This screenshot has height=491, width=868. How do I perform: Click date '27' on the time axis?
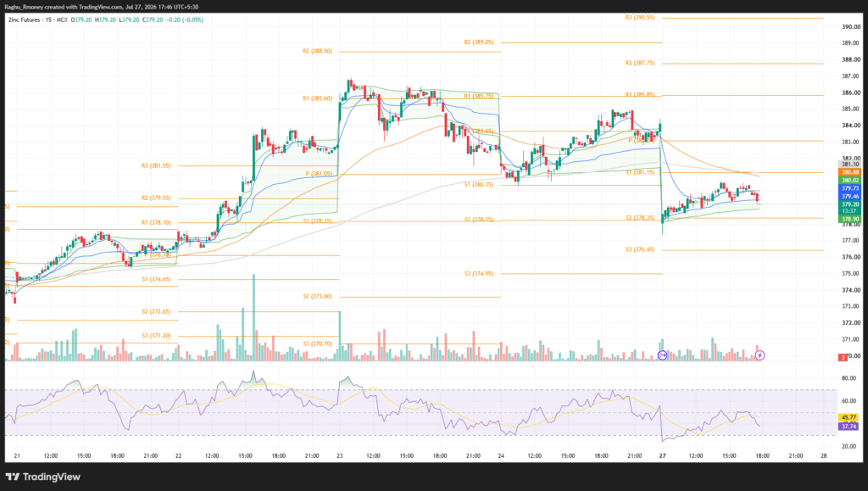tap(662, 456)
